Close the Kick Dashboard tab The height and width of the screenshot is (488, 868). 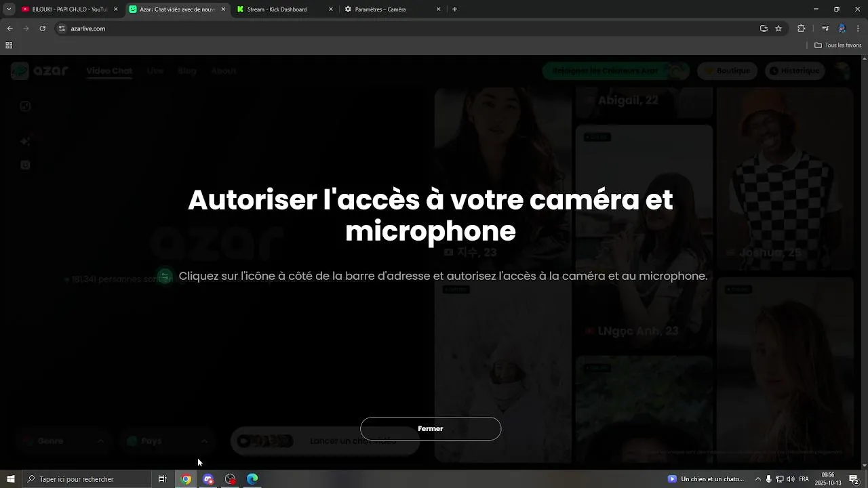(331, 9)
